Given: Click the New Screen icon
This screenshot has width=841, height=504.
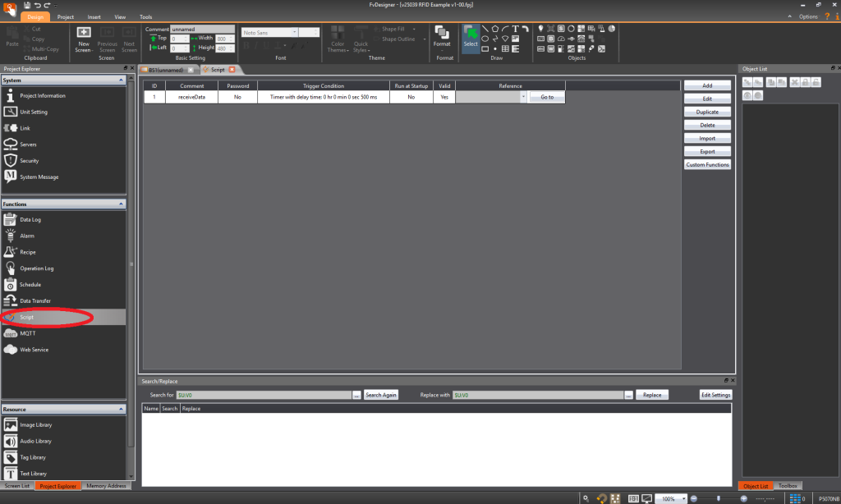Looking at the screenshot, I should coord(84,37).
